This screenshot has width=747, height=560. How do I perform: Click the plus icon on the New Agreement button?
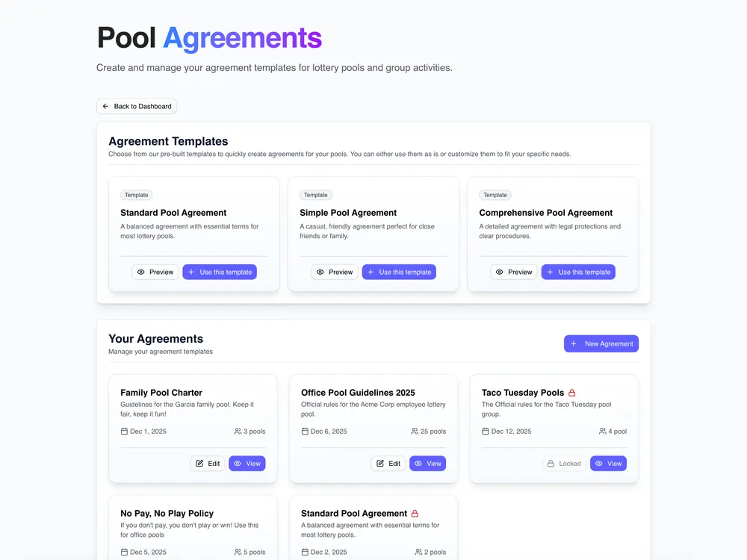pos(574,343)
